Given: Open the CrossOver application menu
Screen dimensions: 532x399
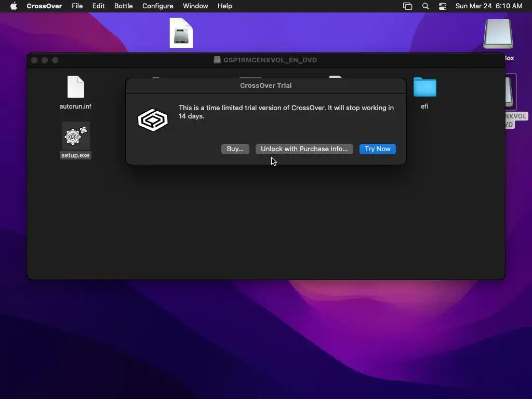Looking at the screenshot, I should [44, 6].
